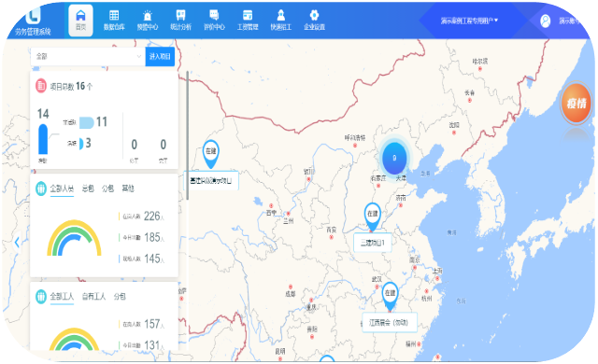Open the 企业设置 gear icon

[x=314, y=15]
